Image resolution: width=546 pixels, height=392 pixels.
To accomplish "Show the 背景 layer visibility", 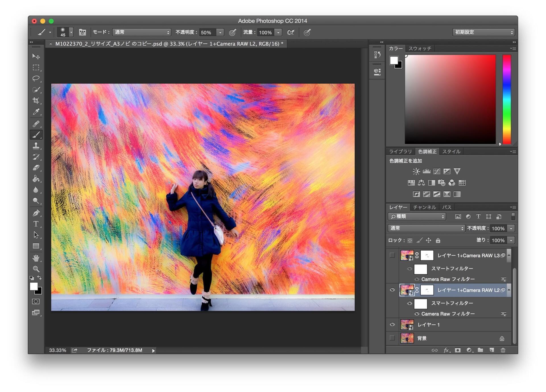I will 392,338.
